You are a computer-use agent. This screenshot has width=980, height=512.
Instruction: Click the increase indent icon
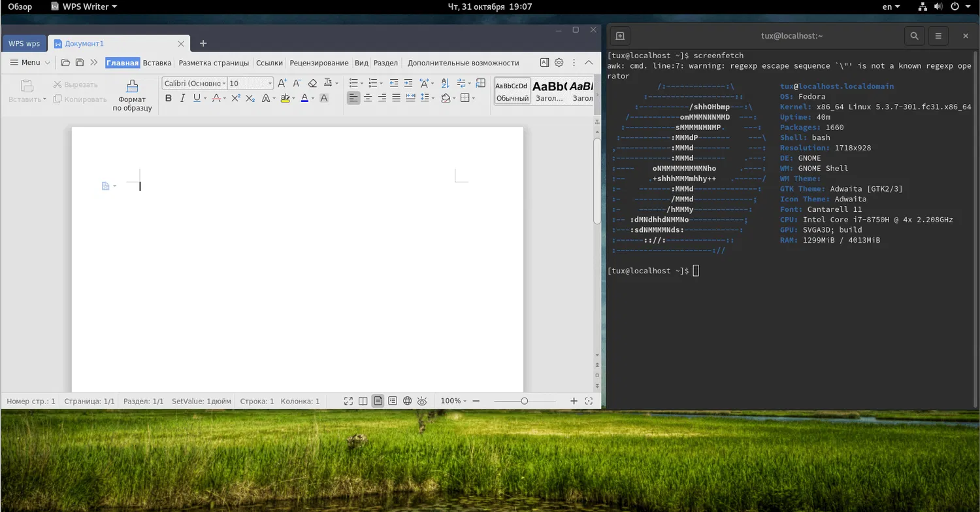[x=408, y=83]
